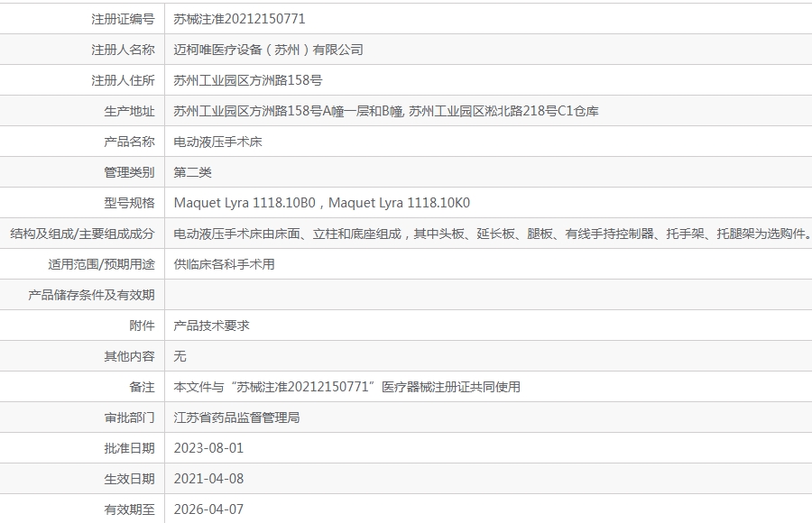Select the 其他内容 label

129,356
